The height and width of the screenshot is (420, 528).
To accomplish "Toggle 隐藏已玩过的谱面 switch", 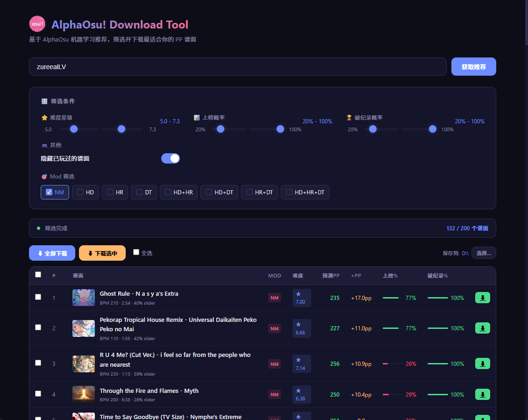I will (x=171, y=158).
